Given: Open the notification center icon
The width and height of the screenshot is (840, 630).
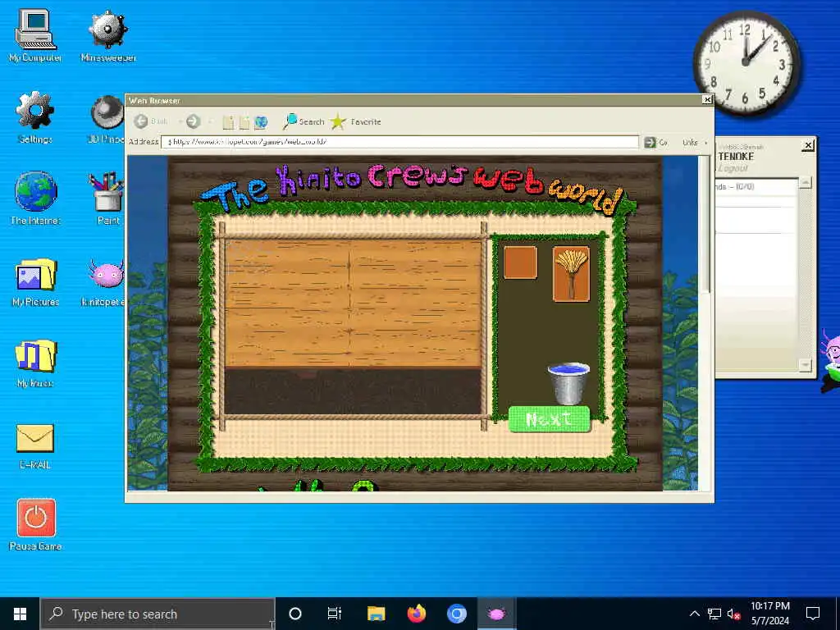Looking at the screenshot, I should (813, 614).
